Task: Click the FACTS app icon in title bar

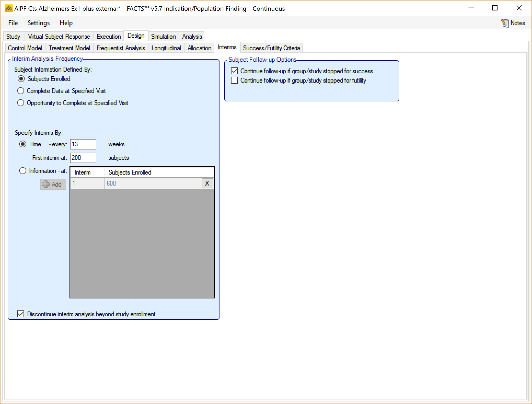Action: click(x=9, y=8)
